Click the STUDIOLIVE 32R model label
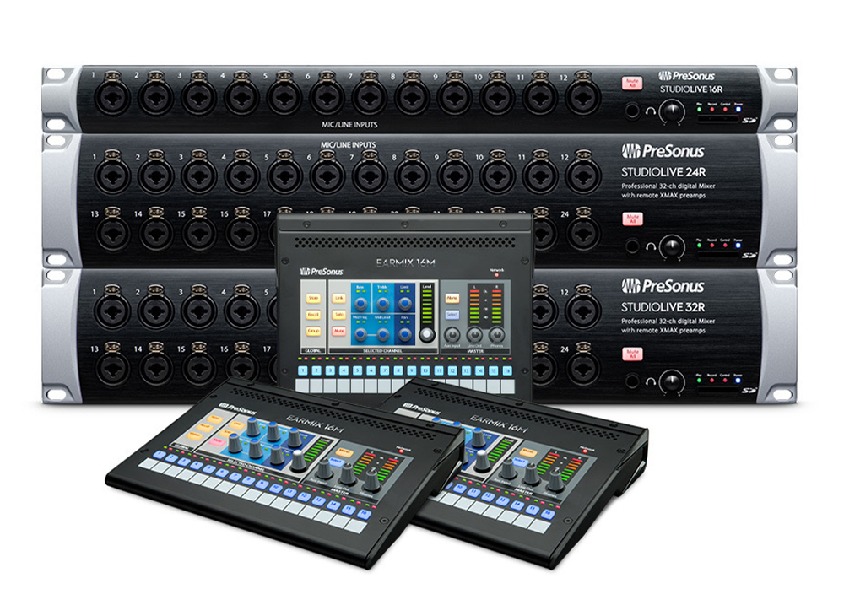Image resolution: width=844 pixels, height=616 pixels. 663,308
